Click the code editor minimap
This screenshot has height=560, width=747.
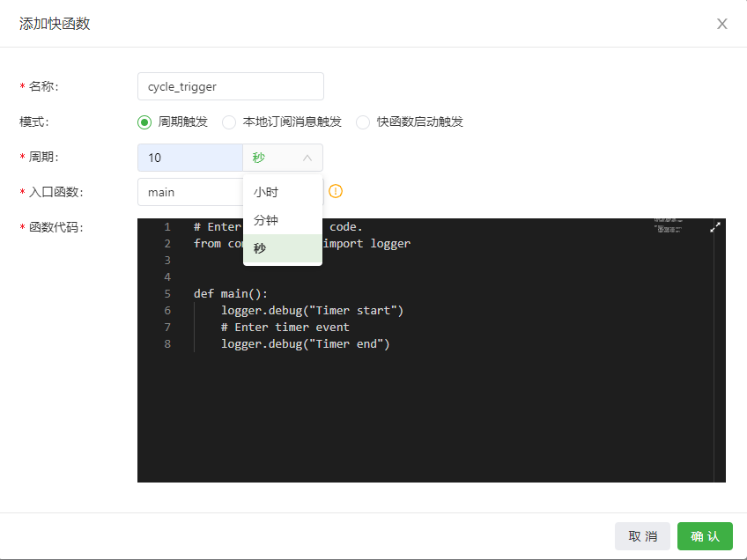pyautogui.click(x=669, y=225)
